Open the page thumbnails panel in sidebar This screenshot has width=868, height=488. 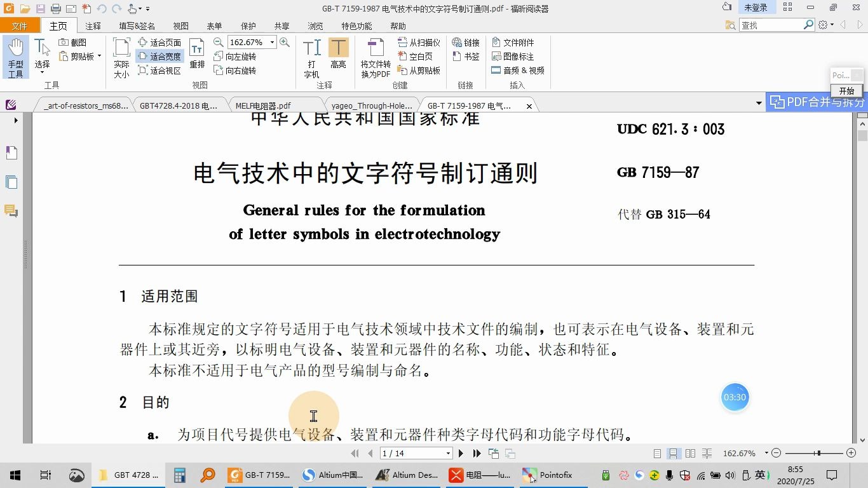[11, 182]
